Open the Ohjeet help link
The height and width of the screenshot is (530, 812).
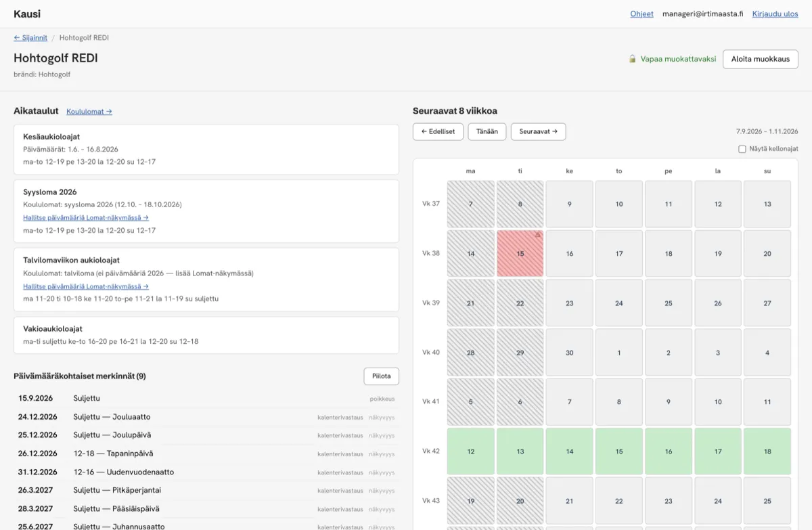(x=641, y=14)
